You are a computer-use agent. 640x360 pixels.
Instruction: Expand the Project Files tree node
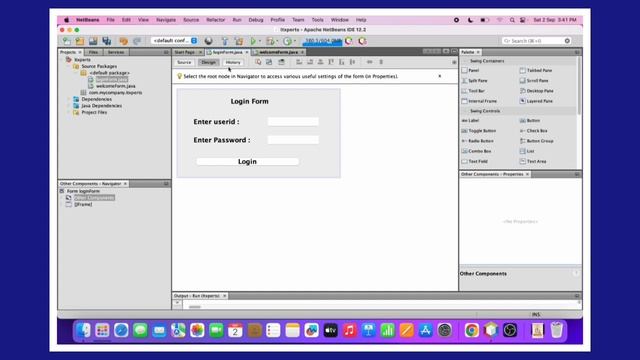click(x=69, y=112)
